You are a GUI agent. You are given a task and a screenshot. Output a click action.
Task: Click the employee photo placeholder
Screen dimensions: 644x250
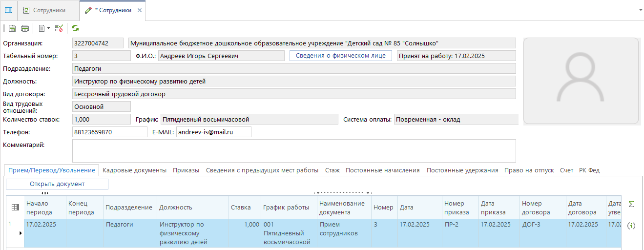click(581, 81)
